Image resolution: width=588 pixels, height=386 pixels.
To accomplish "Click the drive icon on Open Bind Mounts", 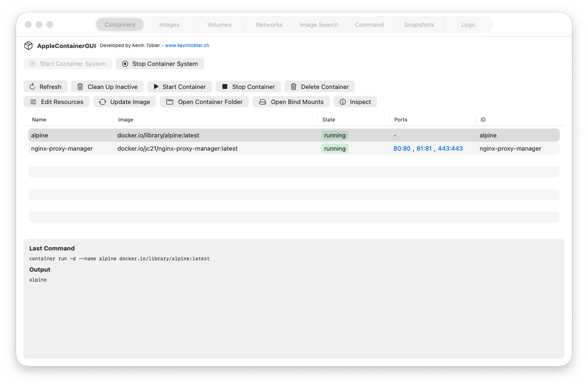I will (x=262, y=102).
